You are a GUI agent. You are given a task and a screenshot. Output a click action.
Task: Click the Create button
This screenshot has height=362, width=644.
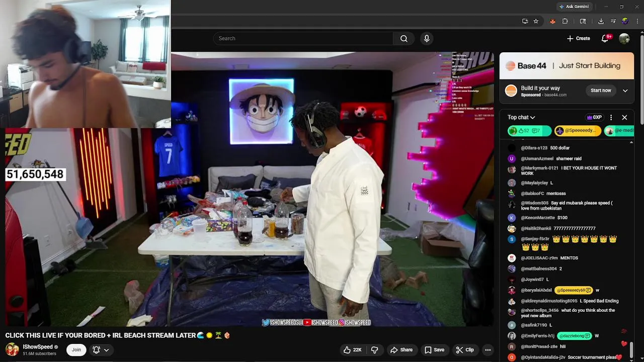coord(579,38)
